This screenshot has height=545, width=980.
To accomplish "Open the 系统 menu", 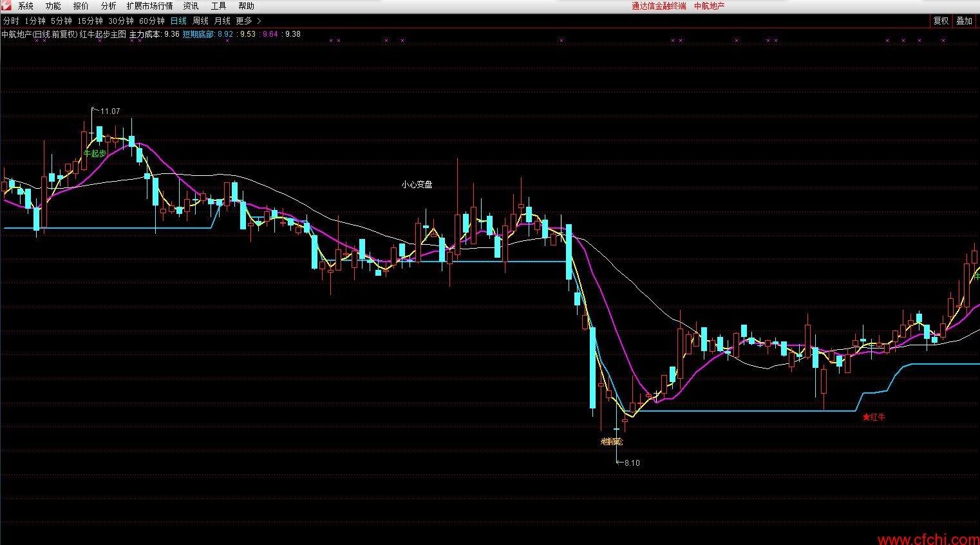I will 26,6.
